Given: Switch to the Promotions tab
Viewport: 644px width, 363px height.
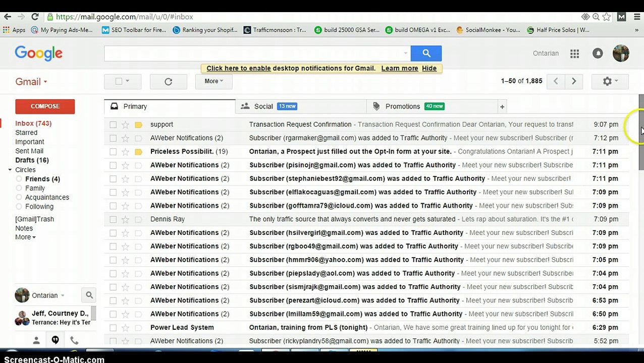Looking at the screenshot, I should (432, 106).
